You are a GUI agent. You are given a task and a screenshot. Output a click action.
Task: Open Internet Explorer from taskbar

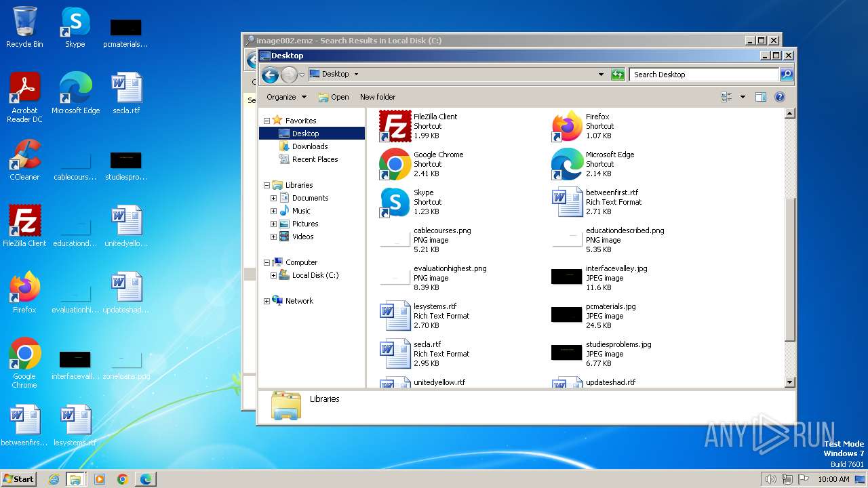pyautogui.click(x=54, y=479)
